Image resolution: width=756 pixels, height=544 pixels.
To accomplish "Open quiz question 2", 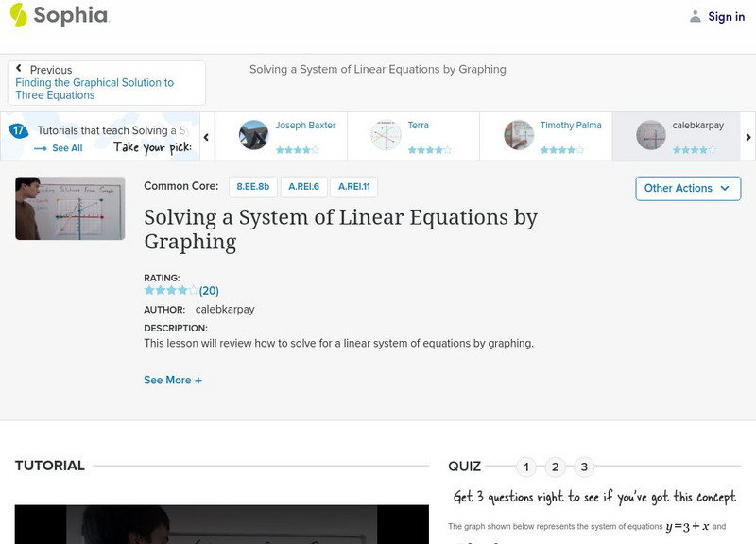I will coord(555,466).
